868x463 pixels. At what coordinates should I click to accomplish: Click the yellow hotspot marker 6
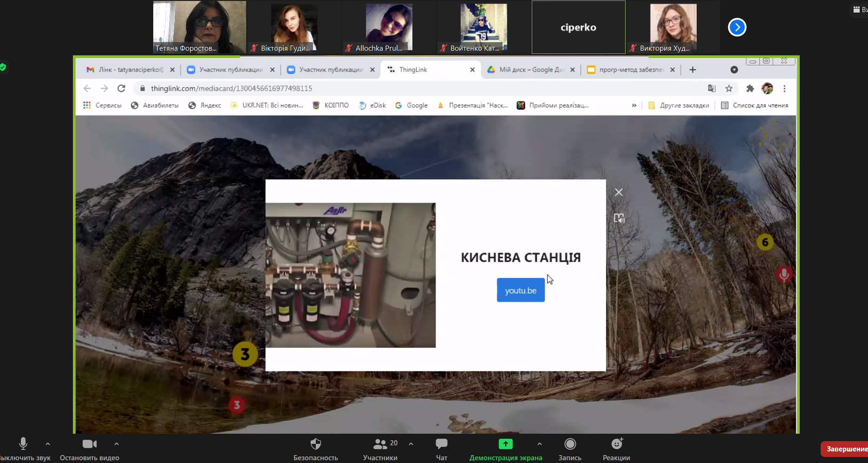765,242
